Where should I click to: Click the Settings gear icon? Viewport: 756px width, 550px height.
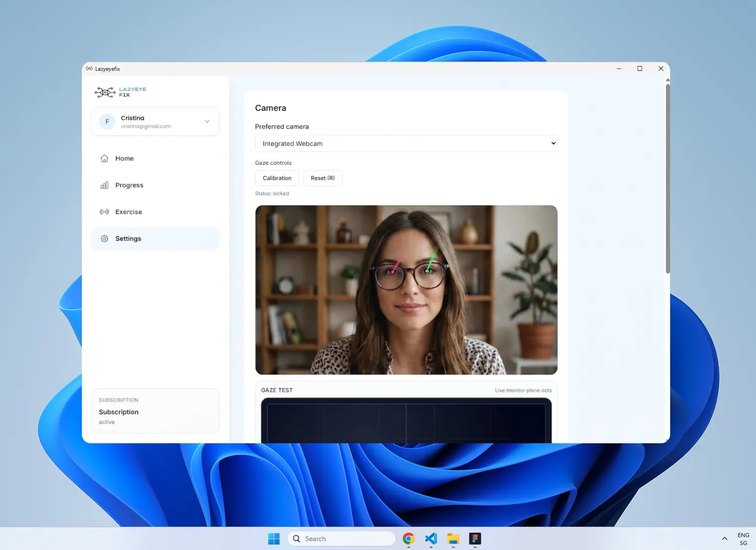pyautogui.click(x=104, y=238)
